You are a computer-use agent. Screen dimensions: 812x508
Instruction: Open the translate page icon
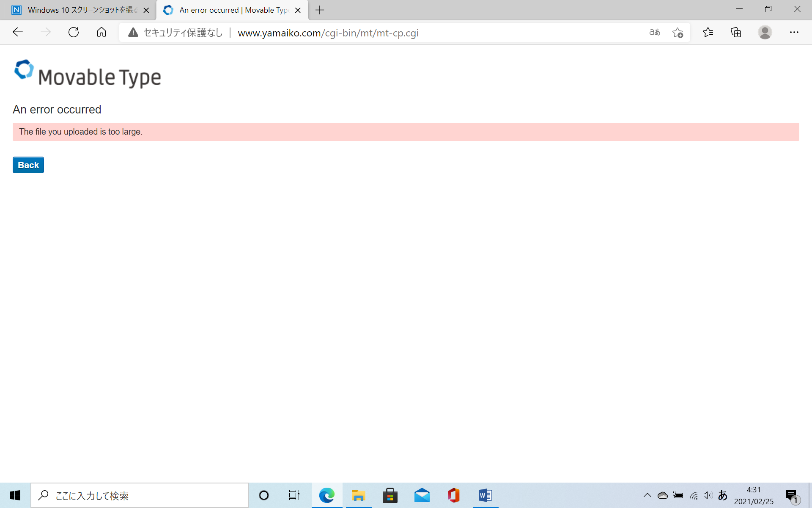click(x=655, y=32)
